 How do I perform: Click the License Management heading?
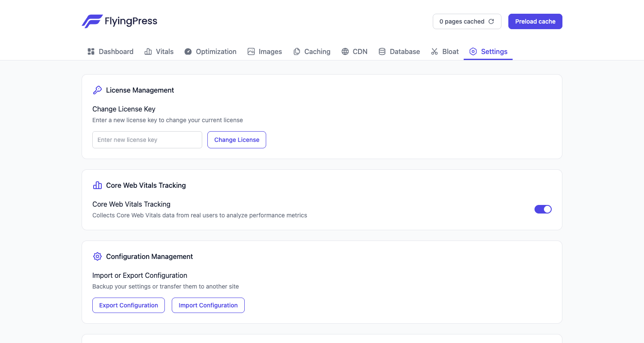[140, 90]
